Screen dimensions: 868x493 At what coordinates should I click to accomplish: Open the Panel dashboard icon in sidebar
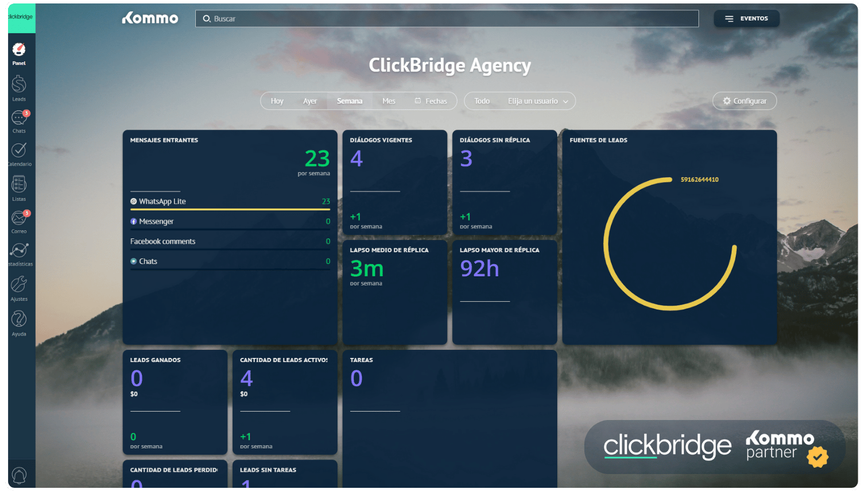tap(19, 50)
